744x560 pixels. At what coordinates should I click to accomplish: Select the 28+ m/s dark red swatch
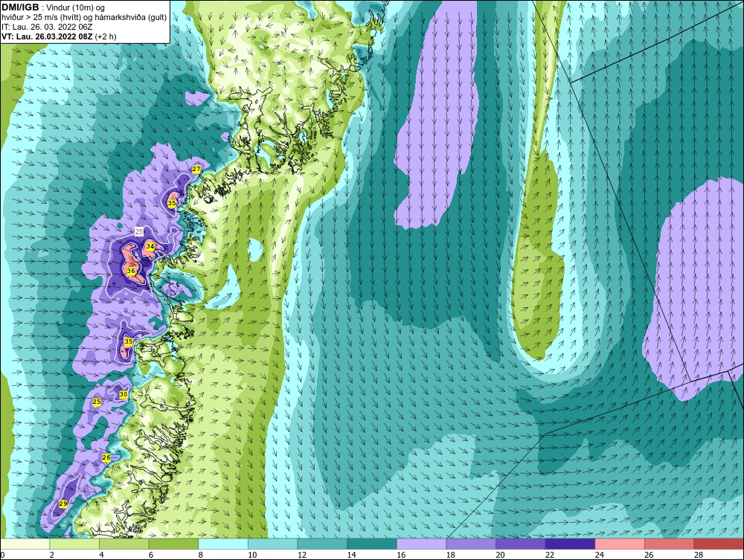pyautogui.click(x=719, y=544)
